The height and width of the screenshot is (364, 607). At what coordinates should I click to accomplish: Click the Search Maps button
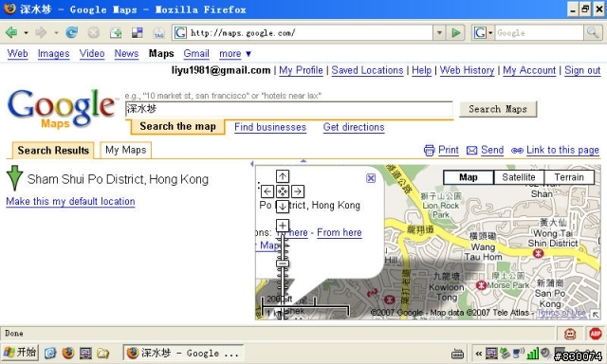[498, 109]
